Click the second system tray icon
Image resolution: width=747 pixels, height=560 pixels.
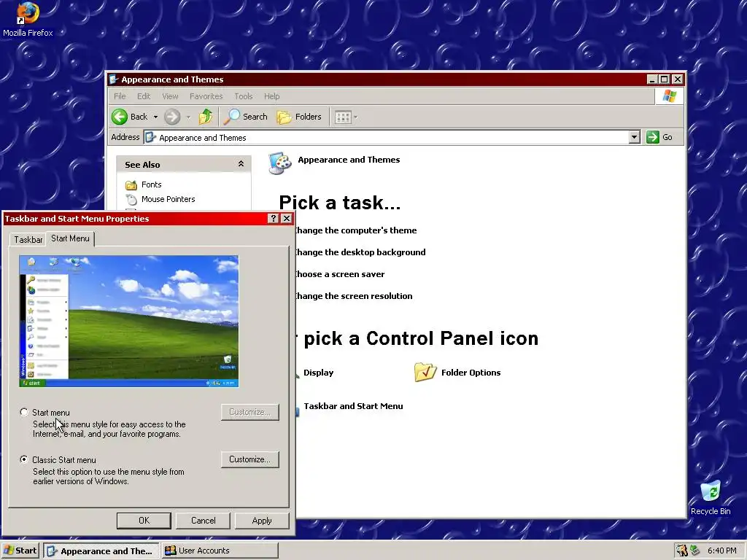coord(695,551)
